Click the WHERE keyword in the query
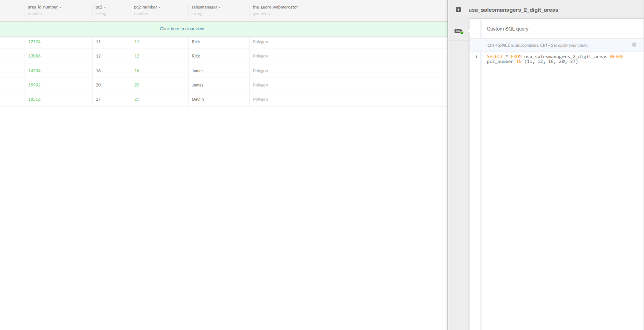This screenshot has height=330, width=644. click(617, 57)
